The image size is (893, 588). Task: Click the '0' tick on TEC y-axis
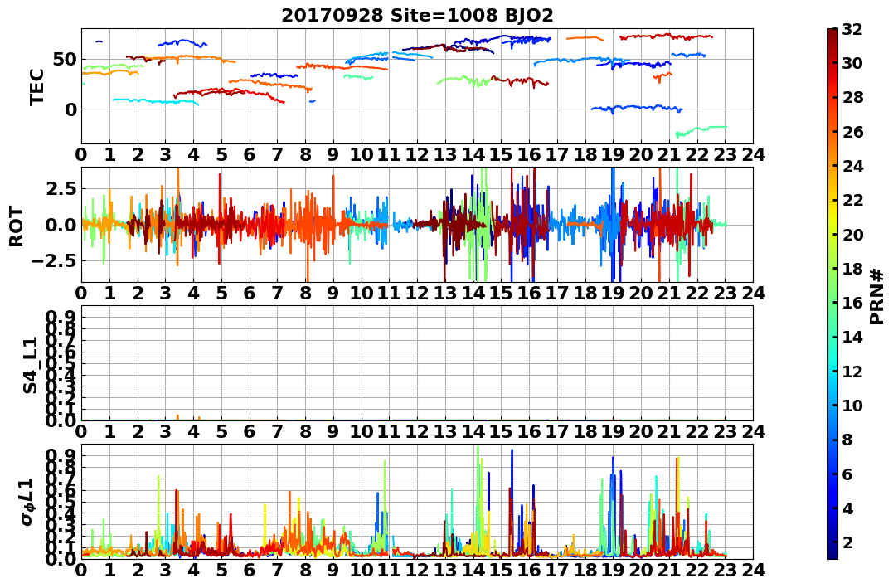(x=70, y=109)
